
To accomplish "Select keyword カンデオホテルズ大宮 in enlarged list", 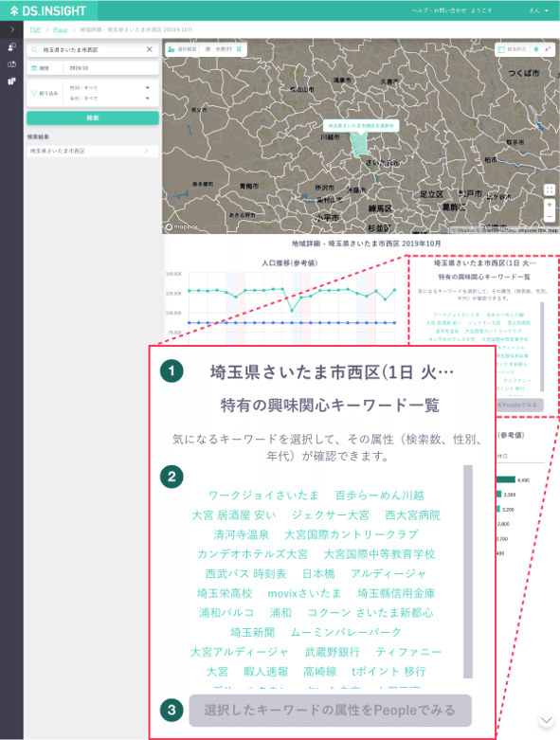I will click(x=252, y=553).
